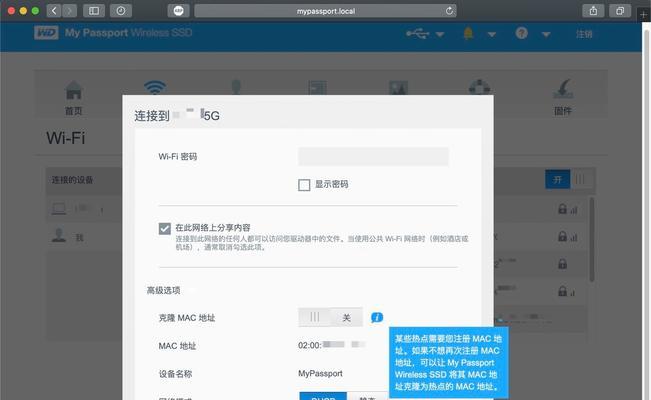Expand the help dropdown arrow
This screenshot has height=400, width=651.
click(546, 34)
